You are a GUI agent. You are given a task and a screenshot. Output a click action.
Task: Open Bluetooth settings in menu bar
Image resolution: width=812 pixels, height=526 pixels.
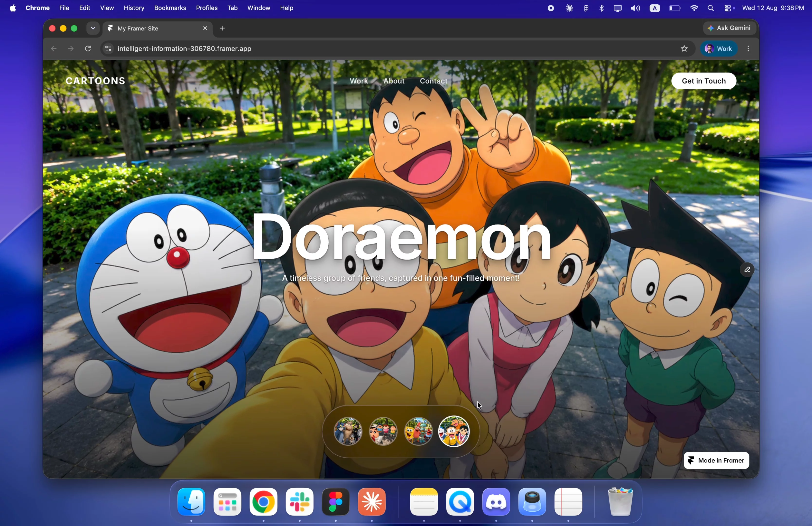601,8
